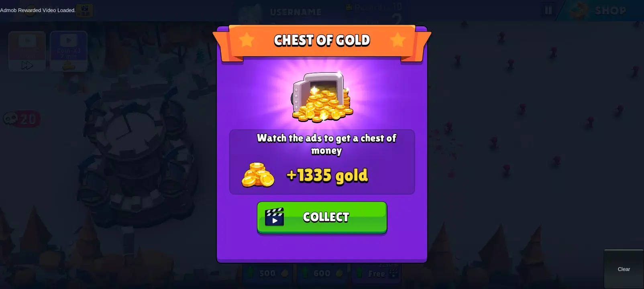Select the Free ad upgrade button
The height and width of the screenshot is (289, 644).
(377, 274)
